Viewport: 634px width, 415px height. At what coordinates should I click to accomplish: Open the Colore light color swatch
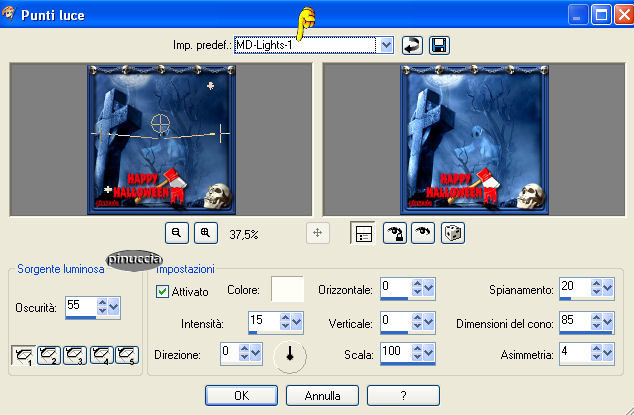click(x=287, y=289)
